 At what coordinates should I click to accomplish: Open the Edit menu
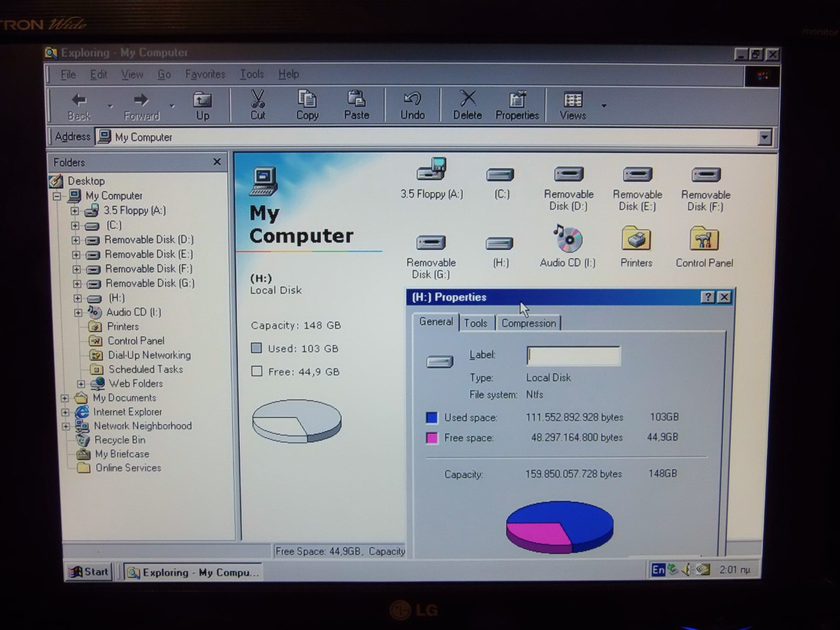coord(99,75)
